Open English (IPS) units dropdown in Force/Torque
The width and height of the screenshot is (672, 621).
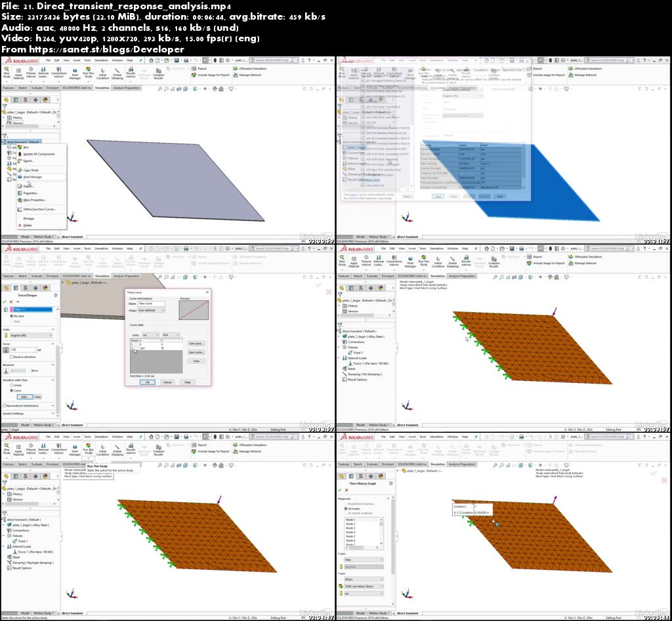[x=31, y=335]
